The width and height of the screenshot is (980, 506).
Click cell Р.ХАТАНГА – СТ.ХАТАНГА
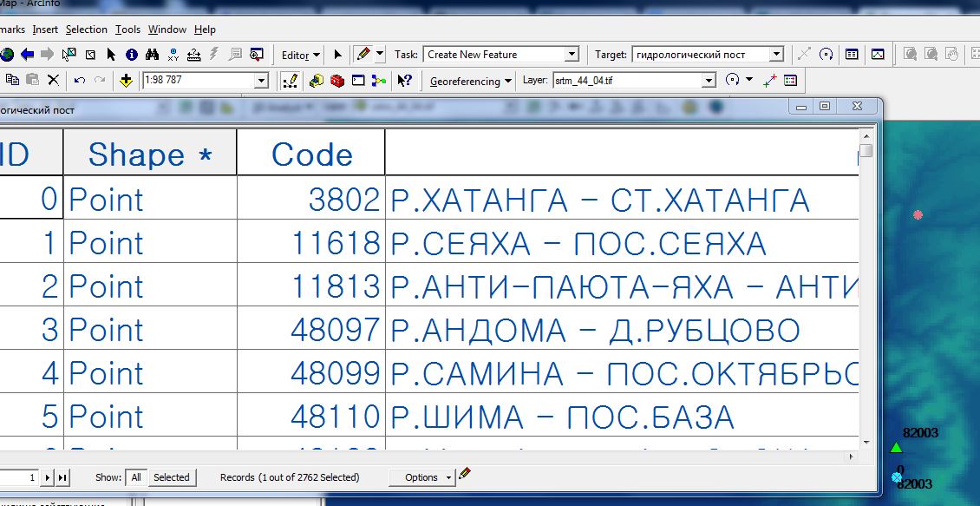622,197
